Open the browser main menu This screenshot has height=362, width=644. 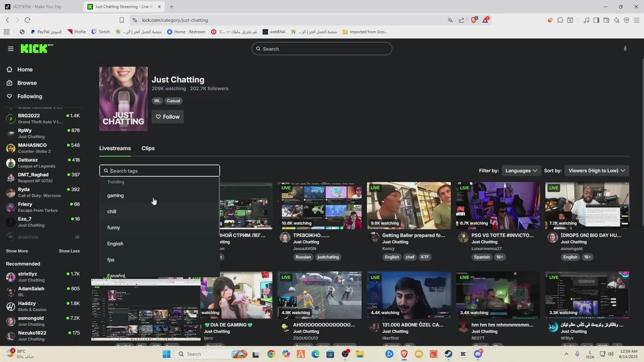click(636, 20)
